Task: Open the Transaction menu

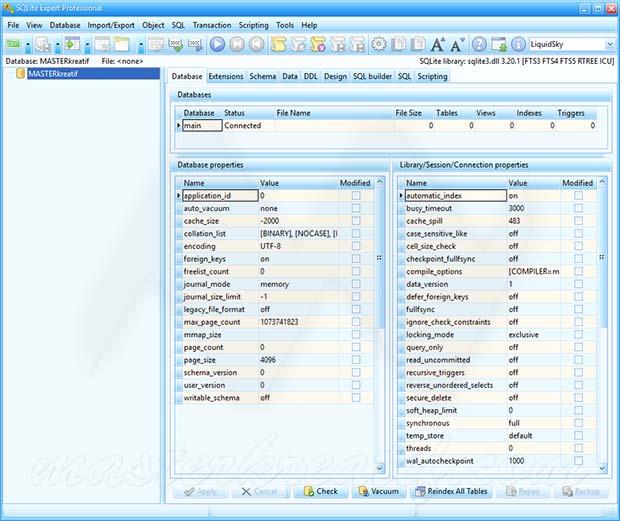Action: 212,25
